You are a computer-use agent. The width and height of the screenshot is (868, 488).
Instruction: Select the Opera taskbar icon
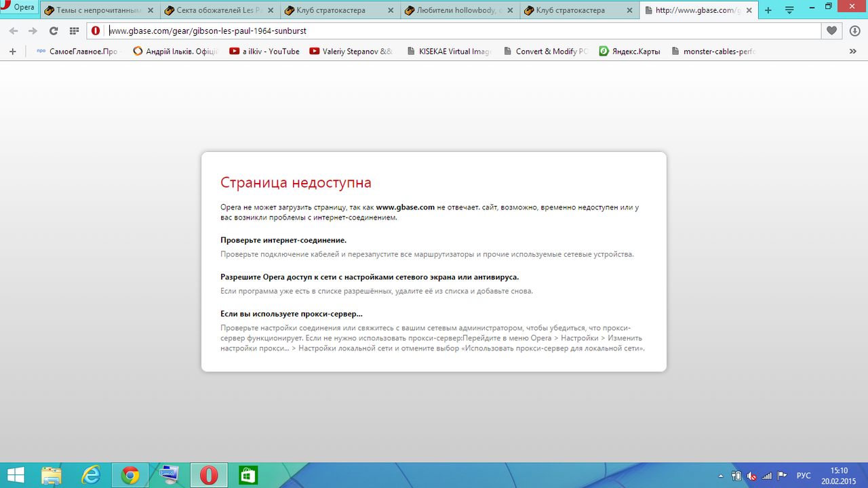click(209, 475)
